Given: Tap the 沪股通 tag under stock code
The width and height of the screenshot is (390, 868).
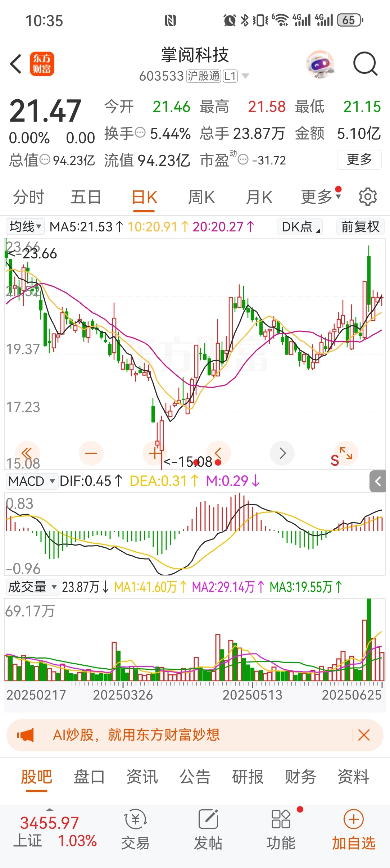Looking at the screenshot, I should (204, 76).
